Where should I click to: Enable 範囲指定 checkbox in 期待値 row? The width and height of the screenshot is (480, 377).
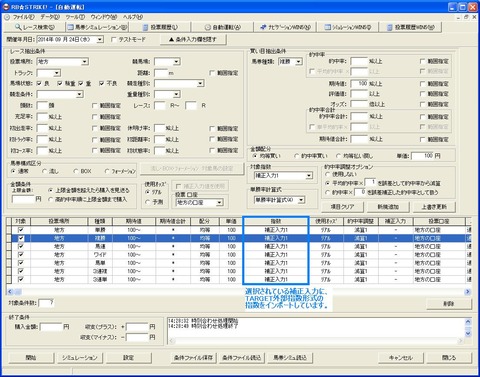423,84
